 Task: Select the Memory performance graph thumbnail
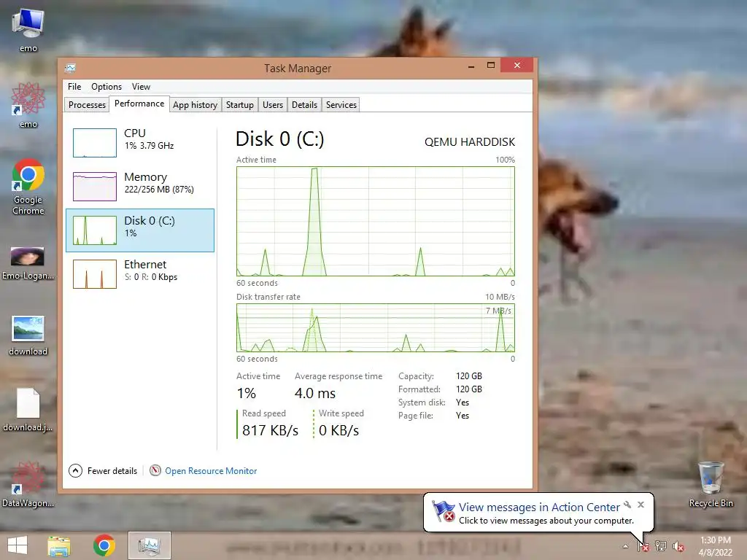pyautogui.click(x=95, y=187)
